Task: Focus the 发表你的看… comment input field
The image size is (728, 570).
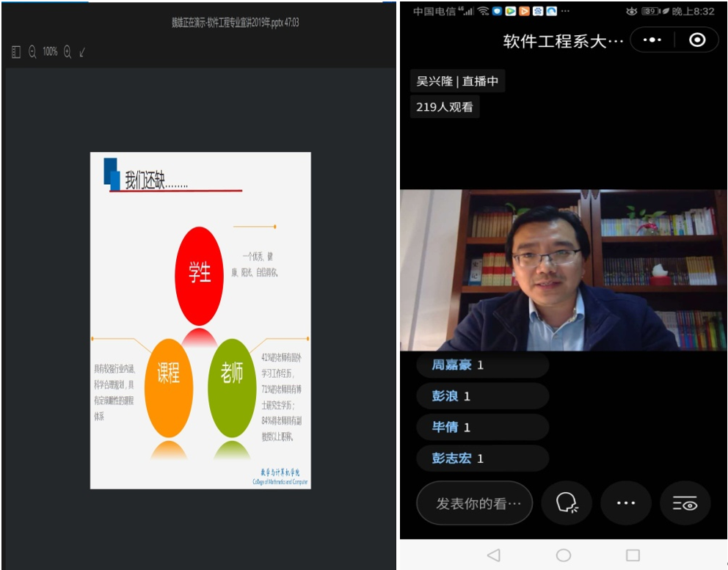Action: click(475, 503)
